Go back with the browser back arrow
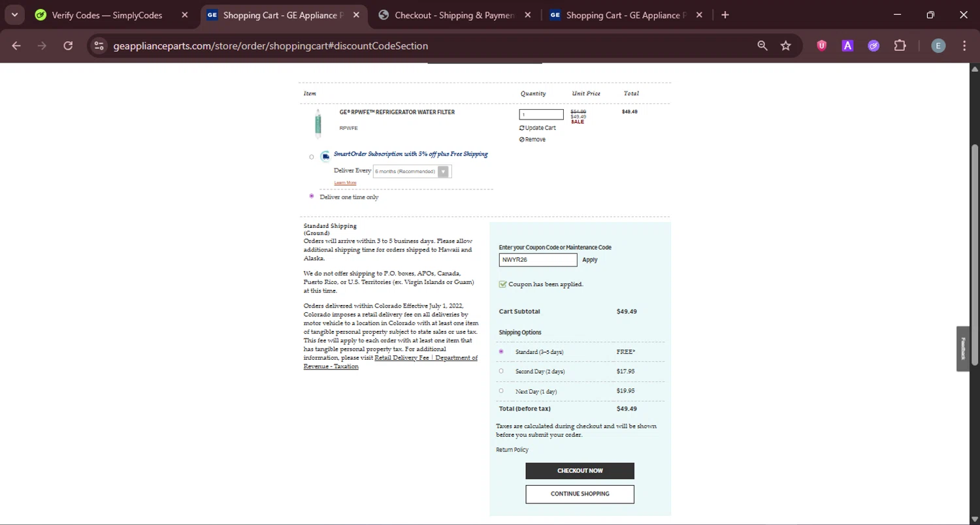 coord(16,46)
